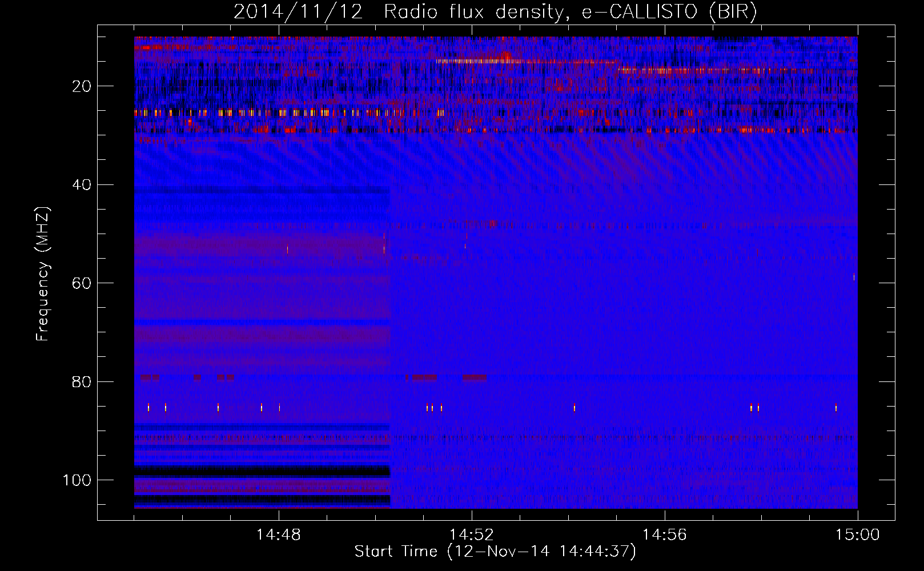Click the 40 MHz frequency tick label
This screenshot has width=924, height=571.
(82, 185)
